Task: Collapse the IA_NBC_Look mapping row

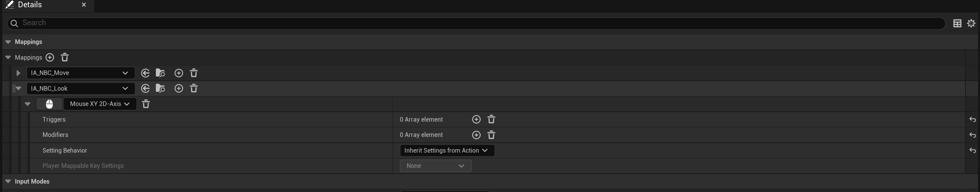Action: pos(18,88)
